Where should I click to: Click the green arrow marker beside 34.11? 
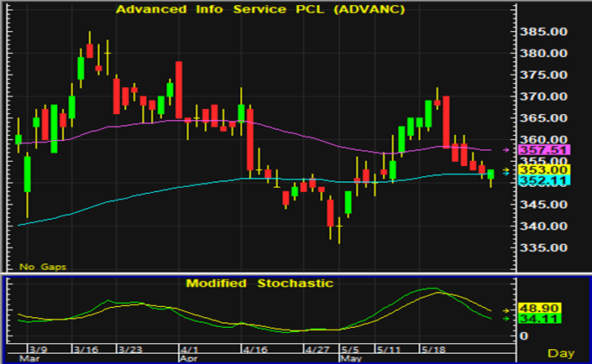tap(506, 319)
